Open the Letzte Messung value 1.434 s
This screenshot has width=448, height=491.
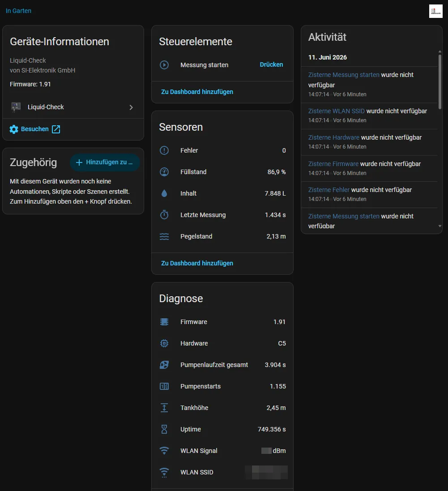tap(275, 215)
